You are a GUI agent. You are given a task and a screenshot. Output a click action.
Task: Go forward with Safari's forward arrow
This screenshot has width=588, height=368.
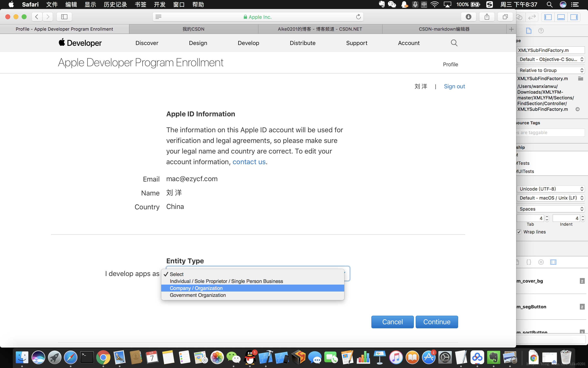click(x=48, y=17)
